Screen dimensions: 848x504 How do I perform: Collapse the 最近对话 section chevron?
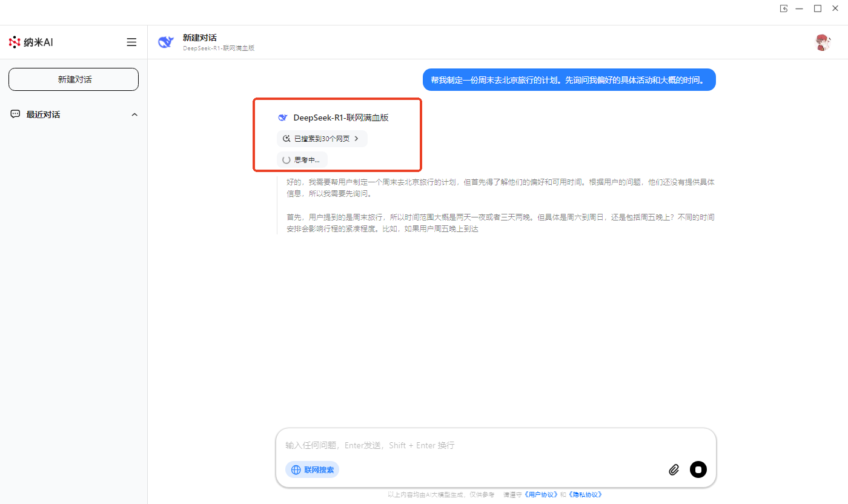point(134,114)
